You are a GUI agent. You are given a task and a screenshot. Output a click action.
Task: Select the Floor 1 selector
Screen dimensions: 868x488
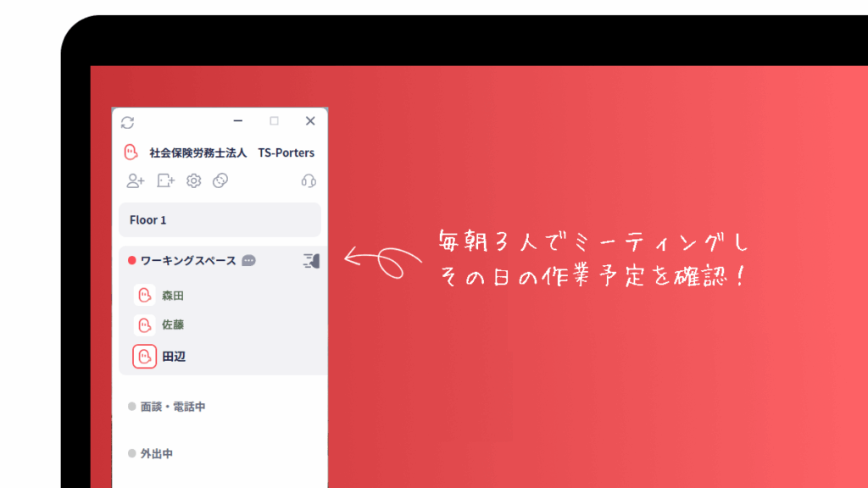[x=220, y=220]
